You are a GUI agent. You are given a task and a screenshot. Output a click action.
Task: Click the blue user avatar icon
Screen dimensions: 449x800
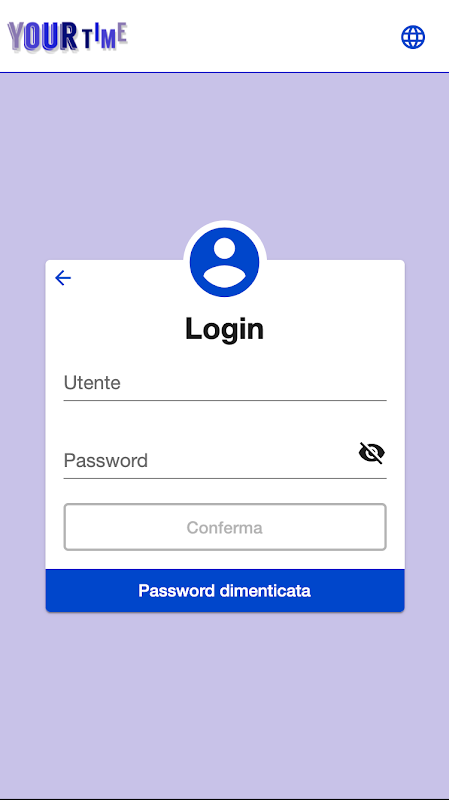pyautogui.click(x=224, y=262)
